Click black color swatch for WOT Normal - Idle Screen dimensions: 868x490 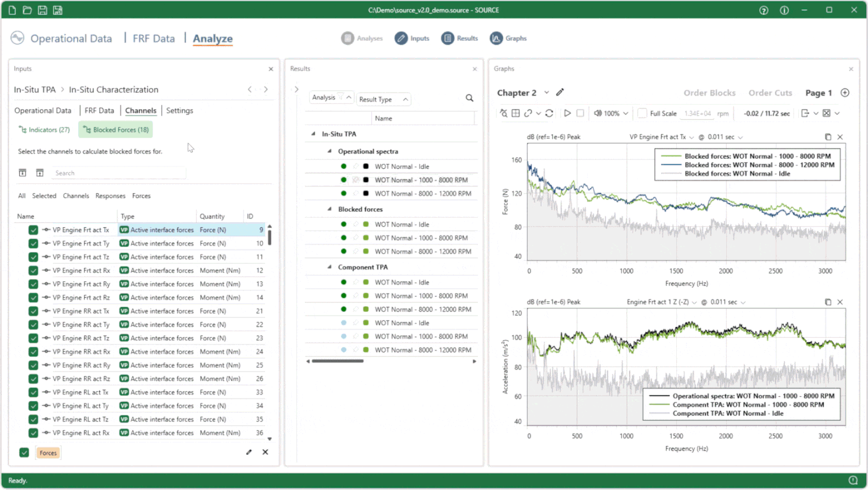coord(366,167)
